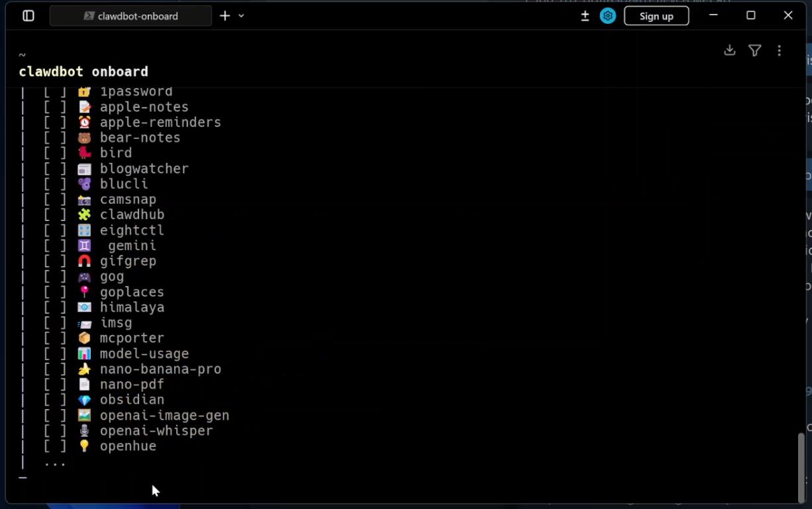Image resolution: width=812 pixels, height=509 pixels.
Task: Click the clawdbot onboard command header
Action: click(x=83, y=71)
